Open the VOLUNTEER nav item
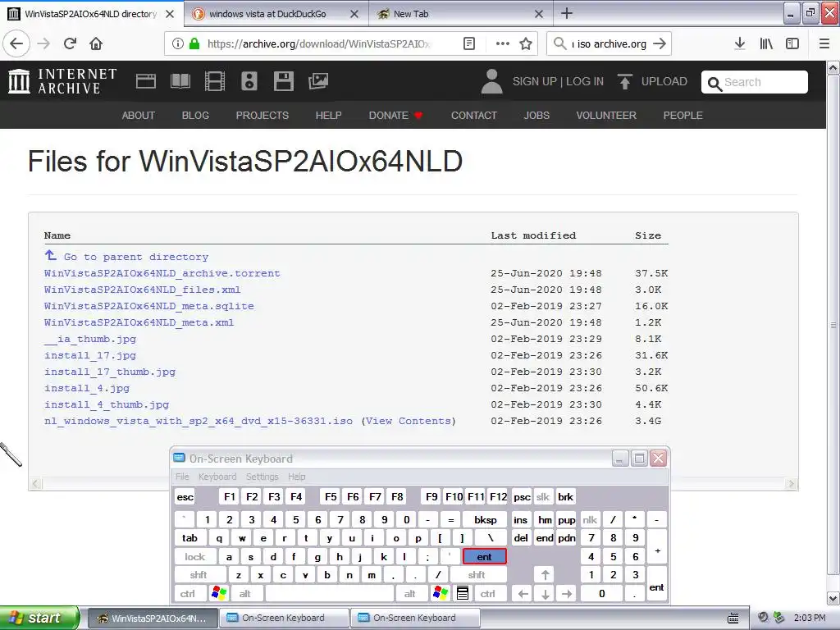840x630 pixels. (606, 115)
